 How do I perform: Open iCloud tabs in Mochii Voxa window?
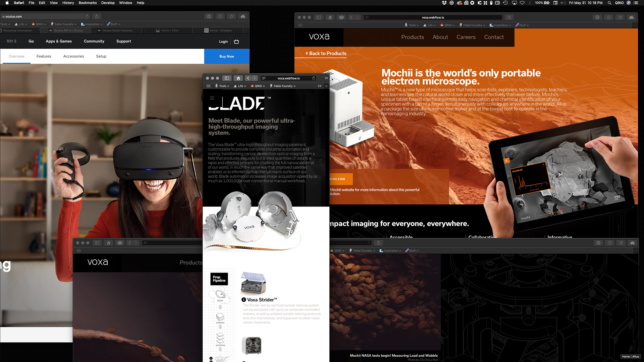tap(632, 17)
